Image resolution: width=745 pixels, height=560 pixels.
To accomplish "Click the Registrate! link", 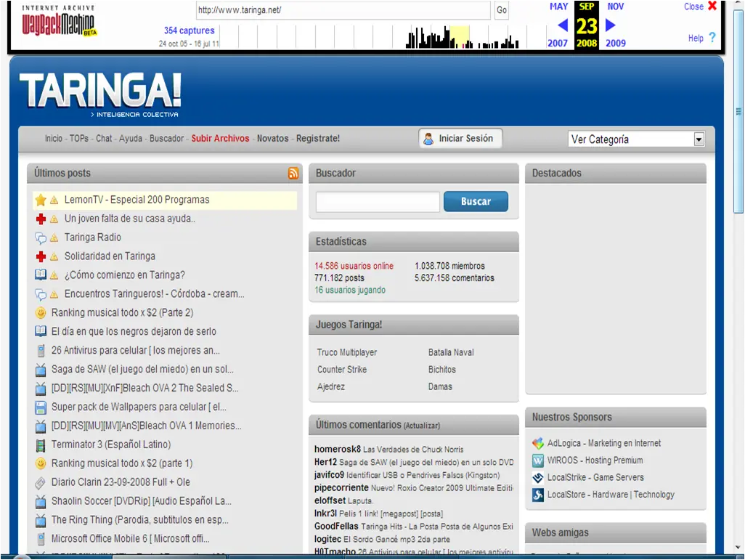I will point(318,138).
